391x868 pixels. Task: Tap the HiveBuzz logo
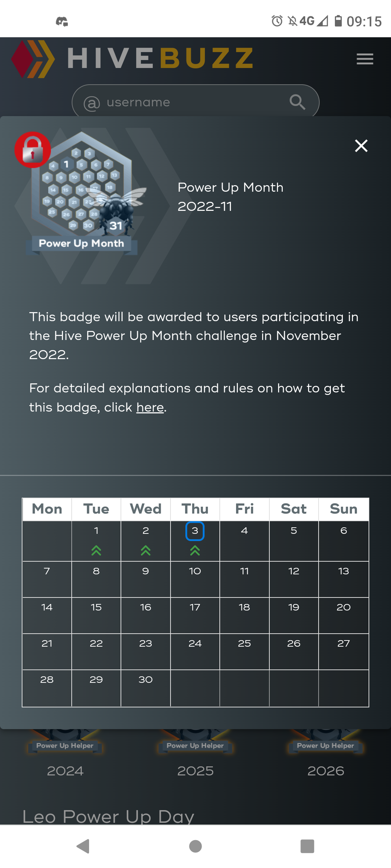(132, 59)
